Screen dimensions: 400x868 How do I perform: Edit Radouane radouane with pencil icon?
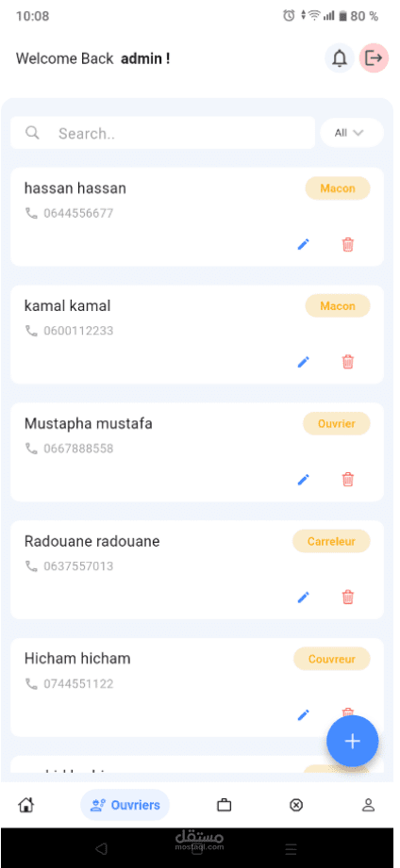click(303, 598)
